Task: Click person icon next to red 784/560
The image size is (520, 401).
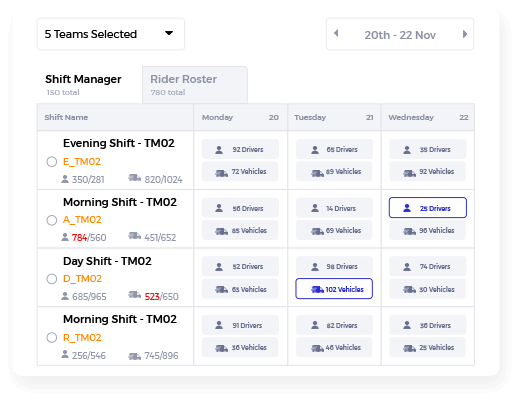Action: click(65, 237)
